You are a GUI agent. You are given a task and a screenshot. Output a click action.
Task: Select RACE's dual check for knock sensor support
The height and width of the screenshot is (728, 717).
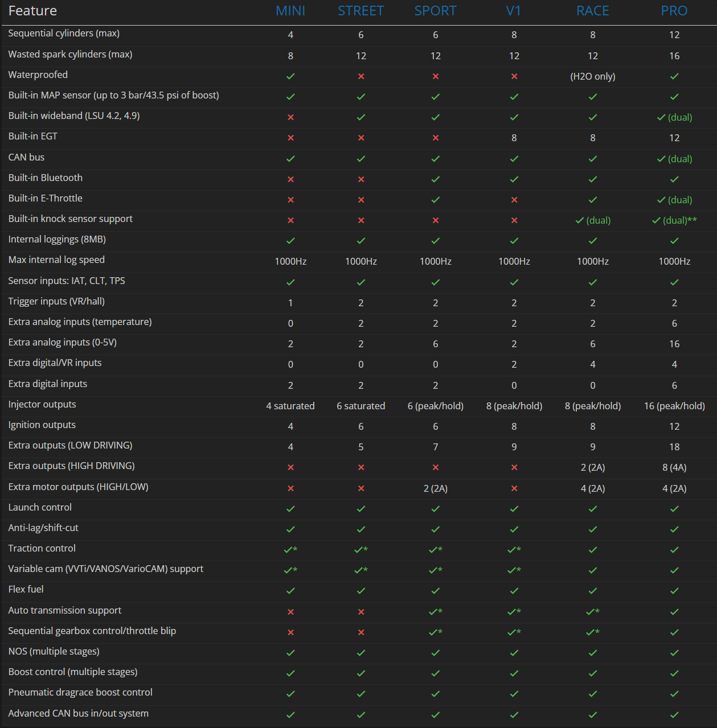592,220
